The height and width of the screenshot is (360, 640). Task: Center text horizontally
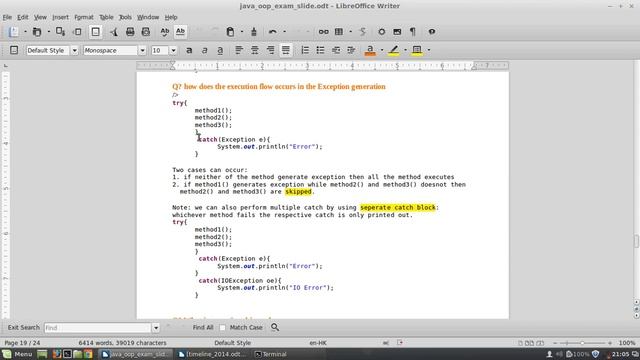point(255,50)
